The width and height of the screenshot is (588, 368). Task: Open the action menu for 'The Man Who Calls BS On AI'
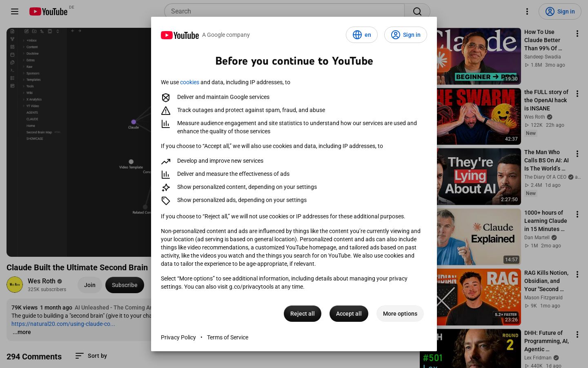[x=577, y=154]
